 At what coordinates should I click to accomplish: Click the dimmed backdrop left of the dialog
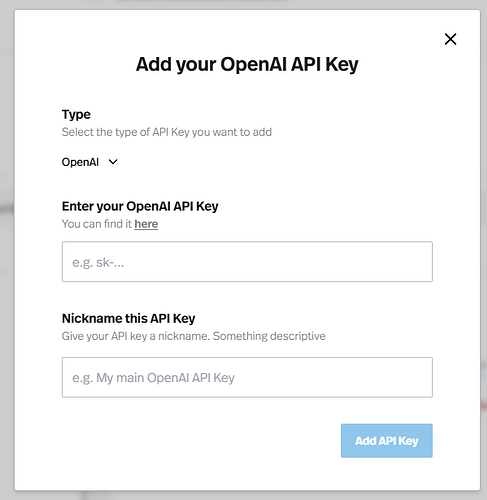[x=7, y=250]
